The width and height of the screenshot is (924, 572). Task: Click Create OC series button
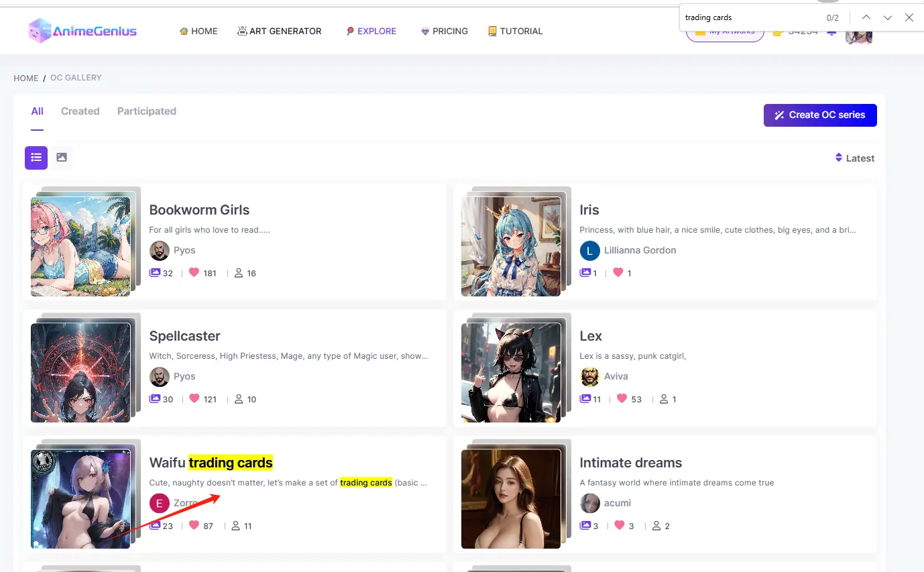point(819,115)
